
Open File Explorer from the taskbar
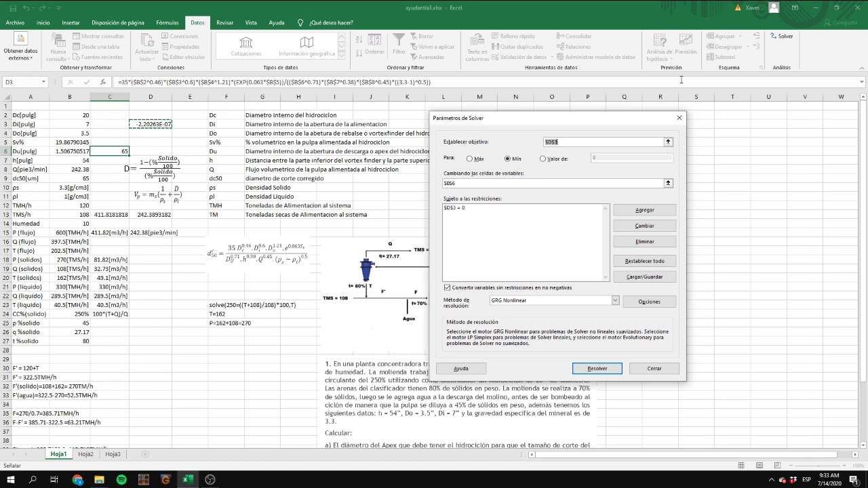click(99, 480)
